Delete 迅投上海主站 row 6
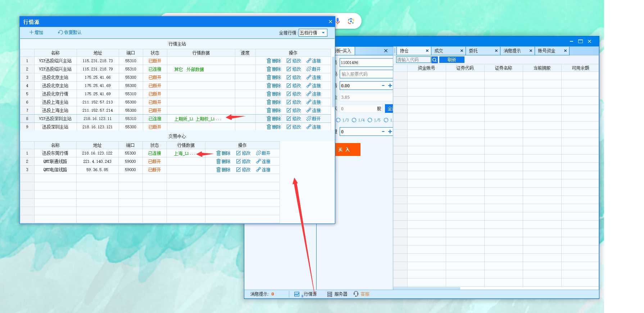The width and height of the screenshot is (644, 313). 274,102
